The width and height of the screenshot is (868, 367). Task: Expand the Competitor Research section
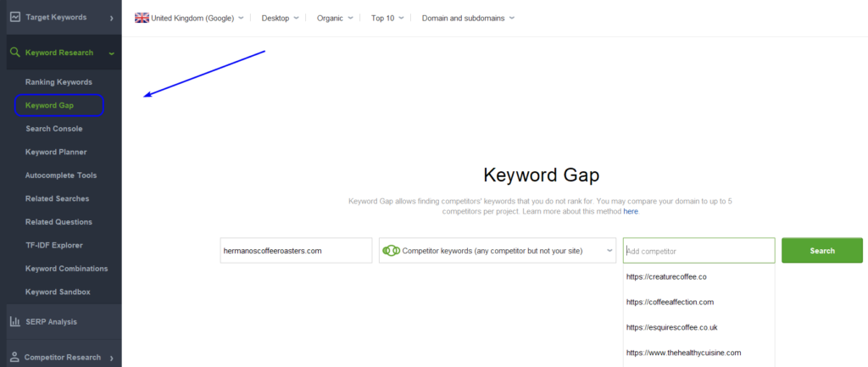tap(111, 358)
